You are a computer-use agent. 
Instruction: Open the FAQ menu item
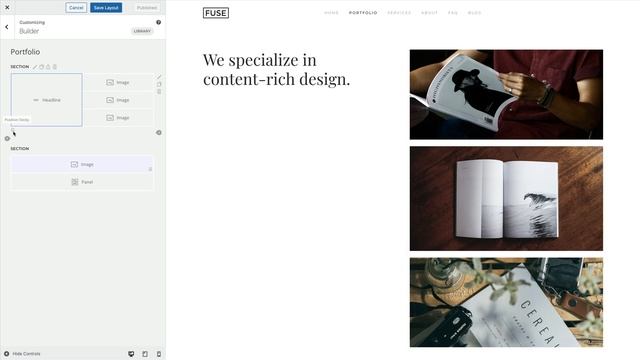pyautogui.click(x=453, y=13)
